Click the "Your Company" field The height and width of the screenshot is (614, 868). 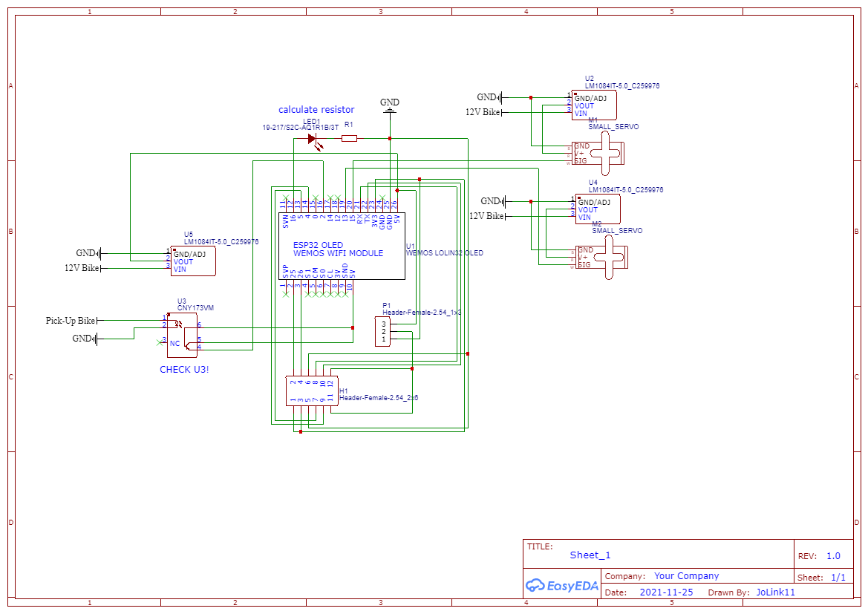tap(686, 576)
